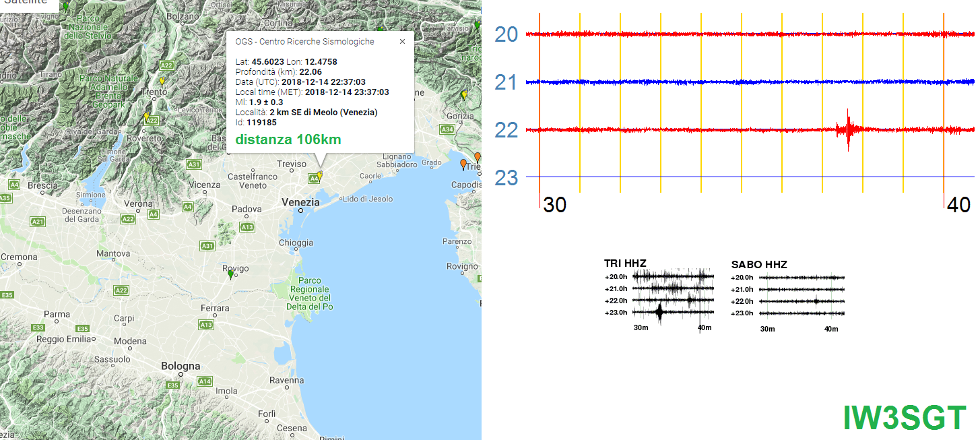Click the Brescia city label

point(42,185)
